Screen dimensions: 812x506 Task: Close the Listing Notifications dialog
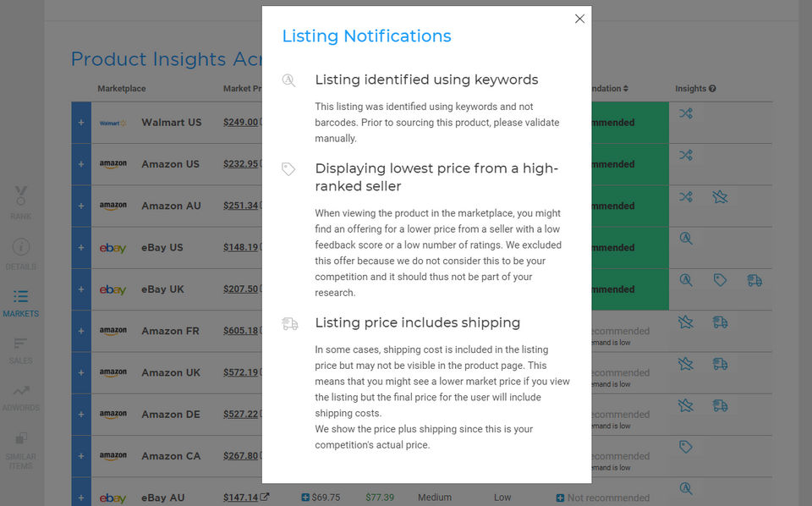tap(579, 19)
